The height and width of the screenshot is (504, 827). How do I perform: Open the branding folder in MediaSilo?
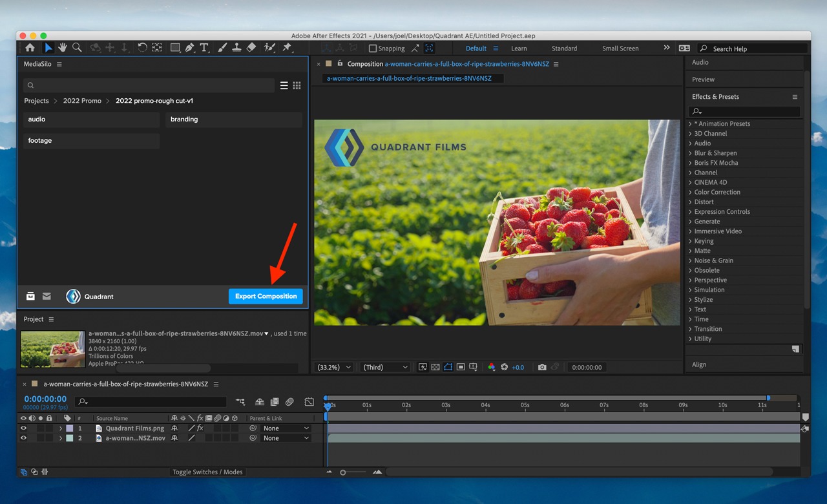click(x=234, y=120)
